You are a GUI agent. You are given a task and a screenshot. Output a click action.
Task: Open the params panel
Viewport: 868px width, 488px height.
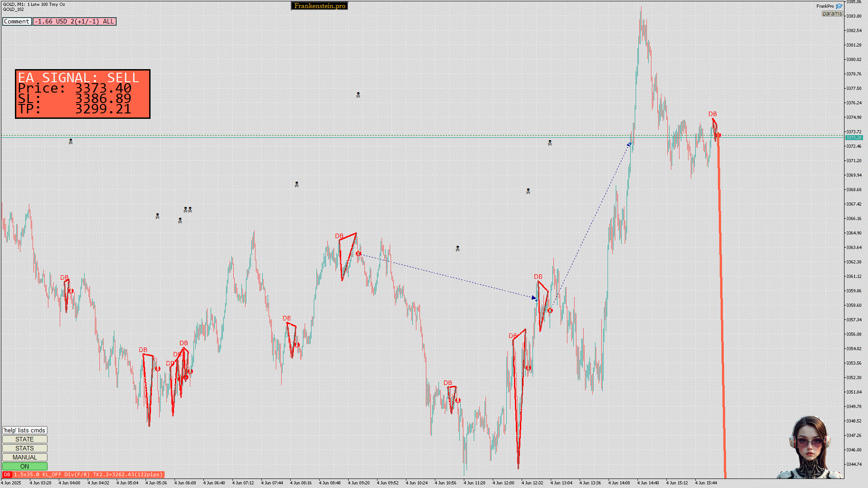(x=832, y=14)
